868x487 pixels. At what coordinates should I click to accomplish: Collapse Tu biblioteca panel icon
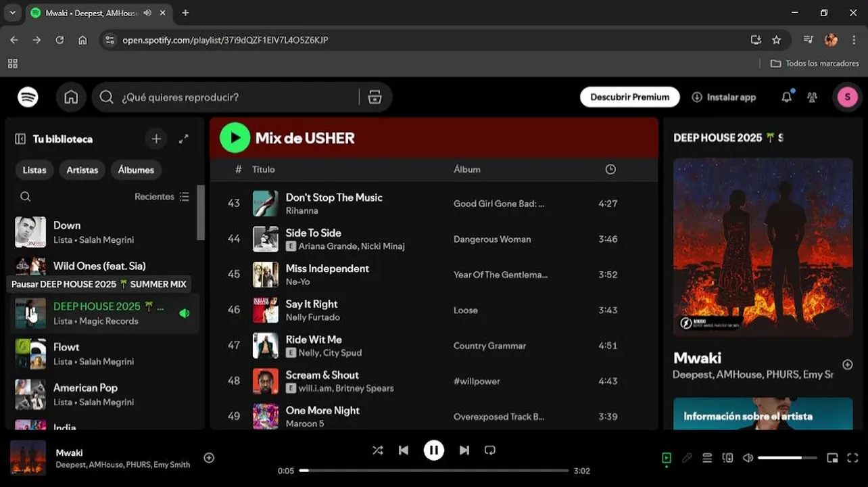click(20, 139)
